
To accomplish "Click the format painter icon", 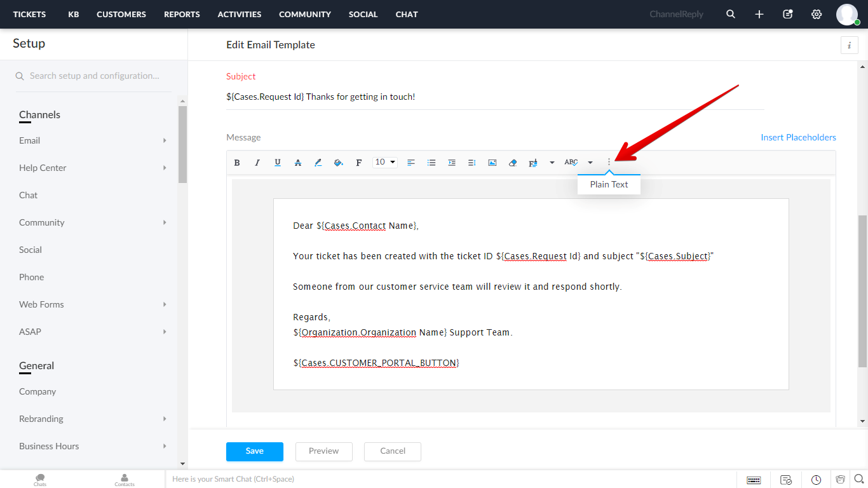I will [x=533, y=163].
